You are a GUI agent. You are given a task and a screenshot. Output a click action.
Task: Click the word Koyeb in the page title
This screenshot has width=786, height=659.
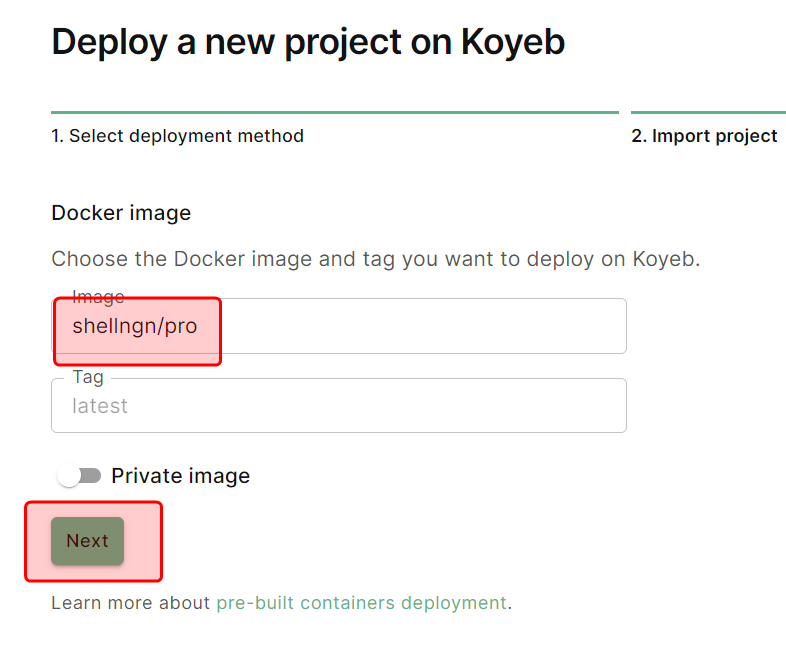point(513,42)
